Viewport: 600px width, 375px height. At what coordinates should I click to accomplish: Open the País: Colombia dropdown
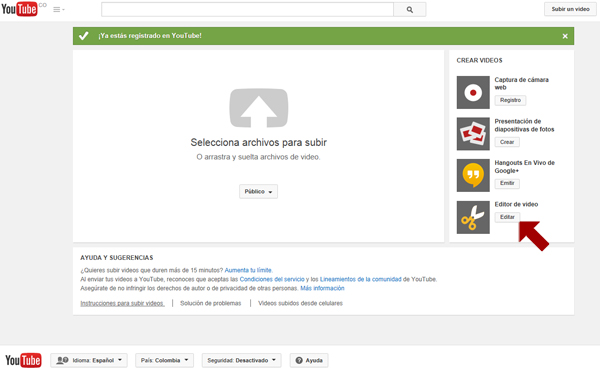tap(165, 360)
